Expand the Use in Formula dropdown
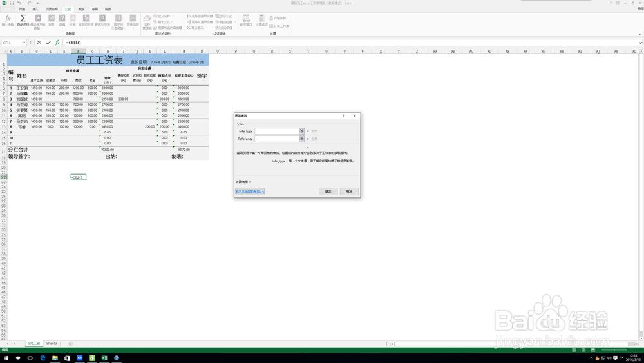The width and height of the screenshot is (644, 363). pos(172,22)
